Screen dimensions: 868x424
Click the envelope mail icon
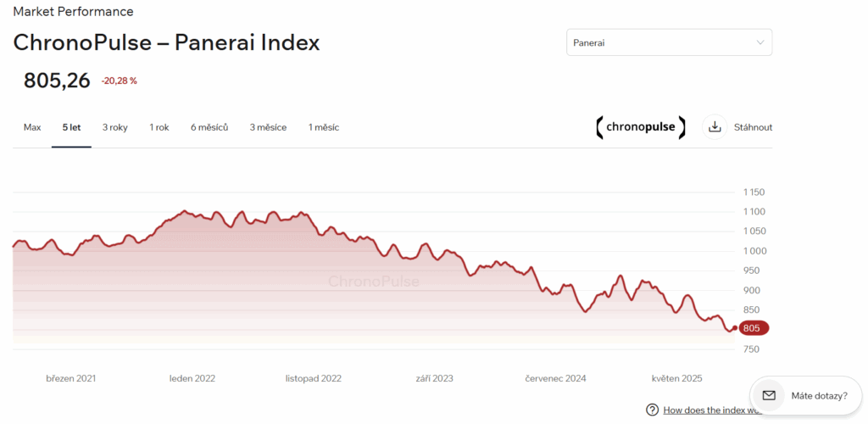pos(769,395)
